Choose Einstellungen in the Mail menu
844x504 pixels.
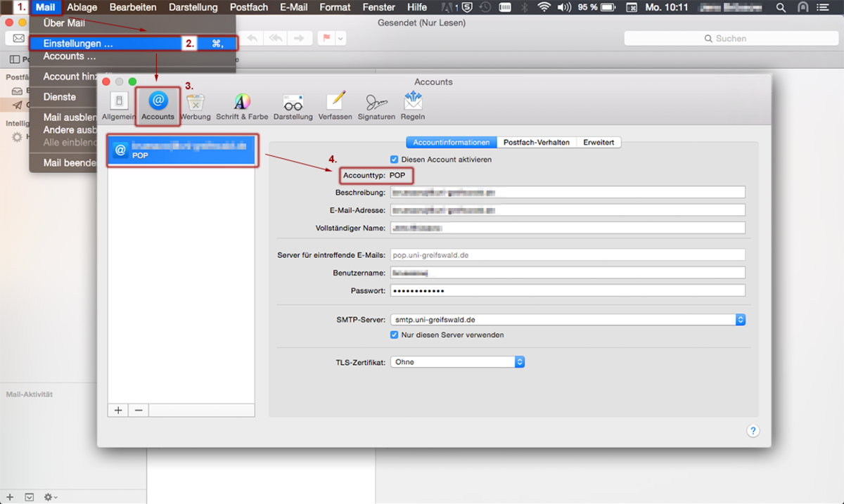(78, 44)
